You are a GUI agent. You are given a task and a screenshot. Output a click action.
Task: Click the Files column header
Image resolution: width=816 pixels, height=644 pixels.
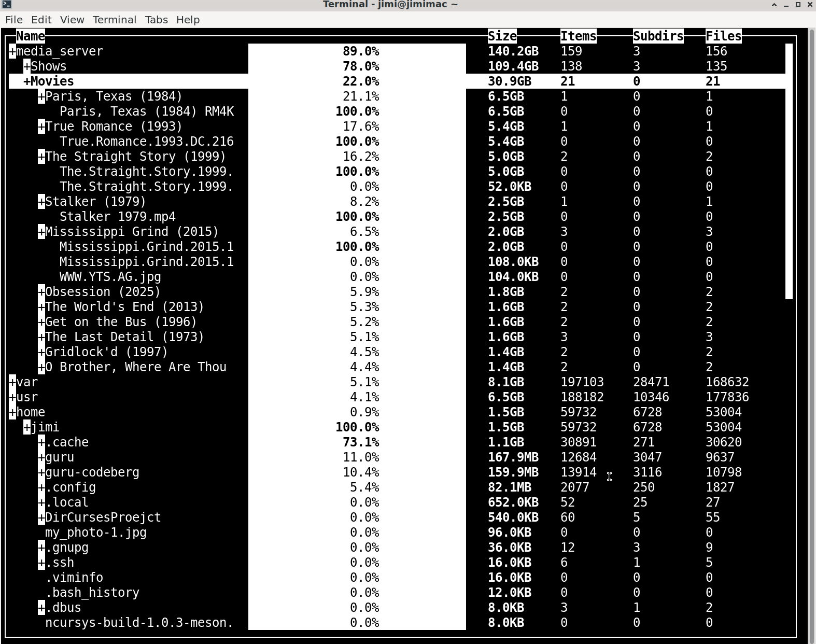coord(724,36)
